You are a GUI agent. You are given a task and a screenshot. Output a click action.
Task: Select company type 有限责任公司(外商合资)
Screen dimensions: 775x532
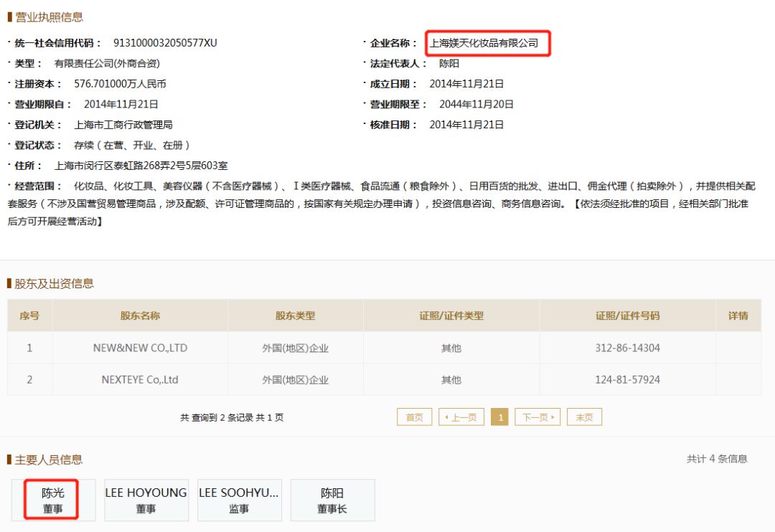pyautogui.click(x=107, y=63)
